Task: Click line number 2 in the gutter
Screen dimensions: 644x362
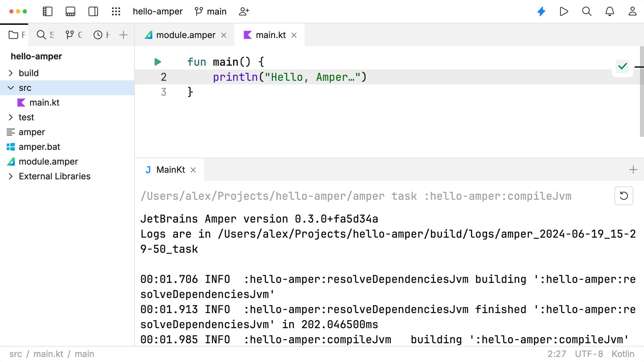Action: (x=164, y=77)
